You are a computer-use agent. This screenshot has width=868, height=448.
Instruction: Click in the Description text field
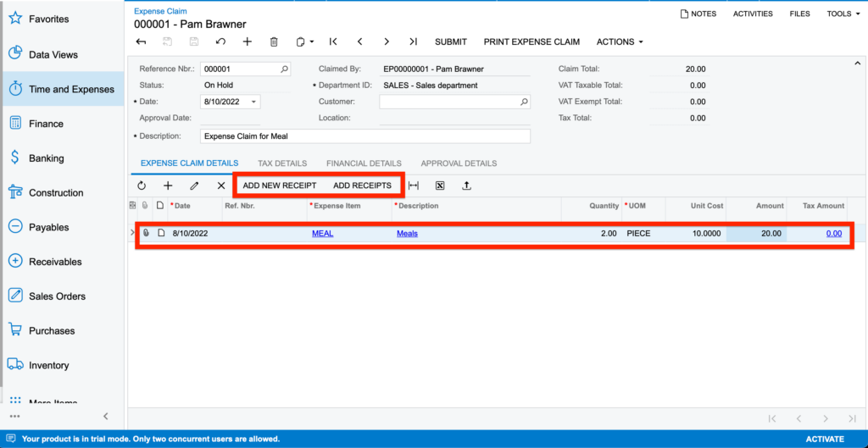pos(364,136)
